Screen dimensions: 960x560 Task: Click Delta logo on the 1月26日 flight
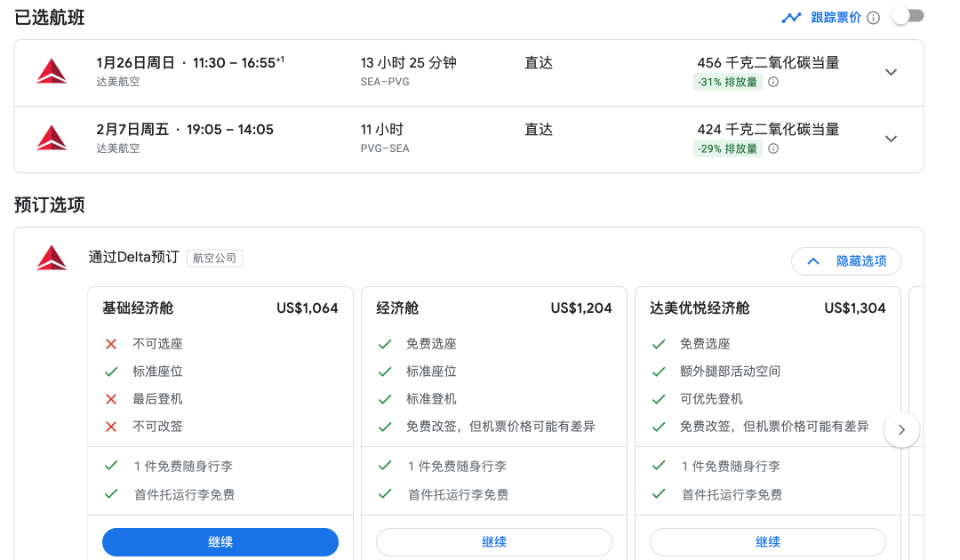click(x=52, y=72)
